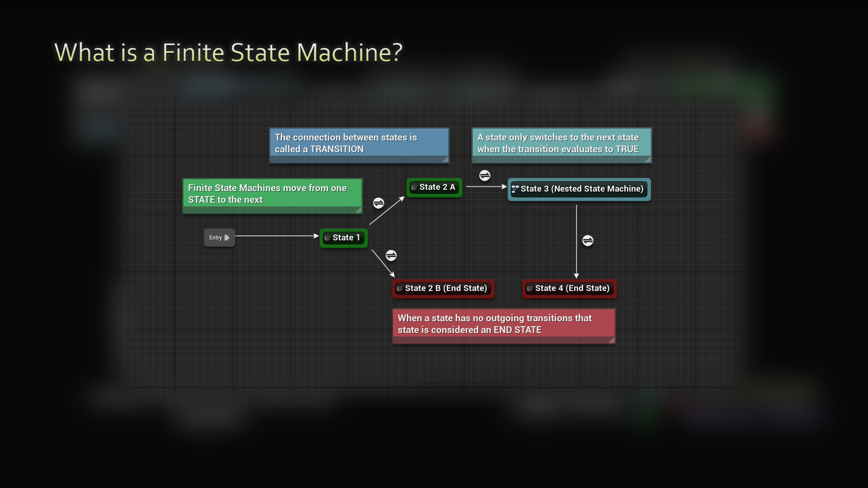This screenshot has height=488, width=868.
Task: Select the Entry node
Action: [219, 237]
